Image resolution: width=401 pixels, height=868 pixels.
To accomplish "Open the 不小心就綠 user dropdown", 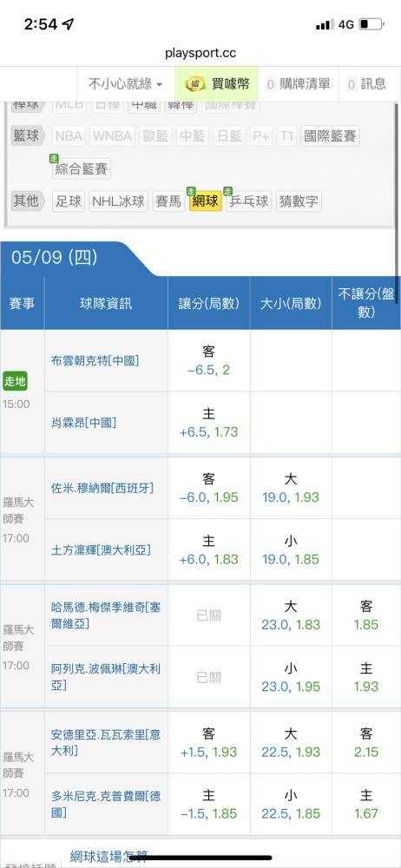I will 126,84.
